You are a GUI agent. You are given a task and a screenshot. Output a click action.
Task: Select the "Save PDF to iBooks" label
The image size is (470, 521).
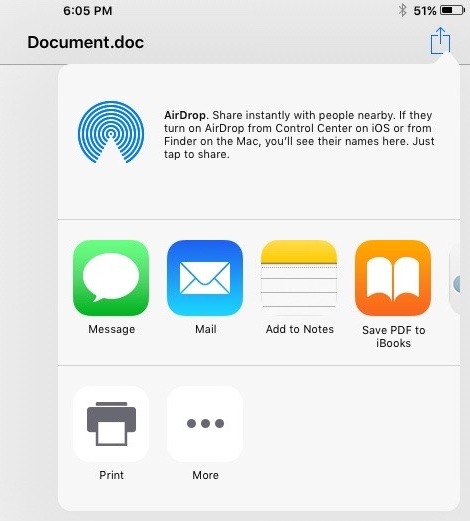(x=393, y=337)
